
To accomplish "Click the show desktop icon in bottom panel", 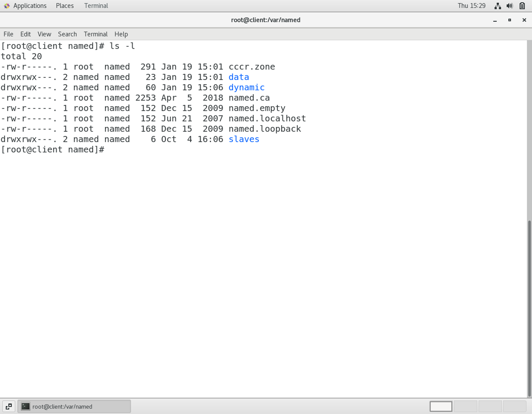I will click(x=9, y=406).
